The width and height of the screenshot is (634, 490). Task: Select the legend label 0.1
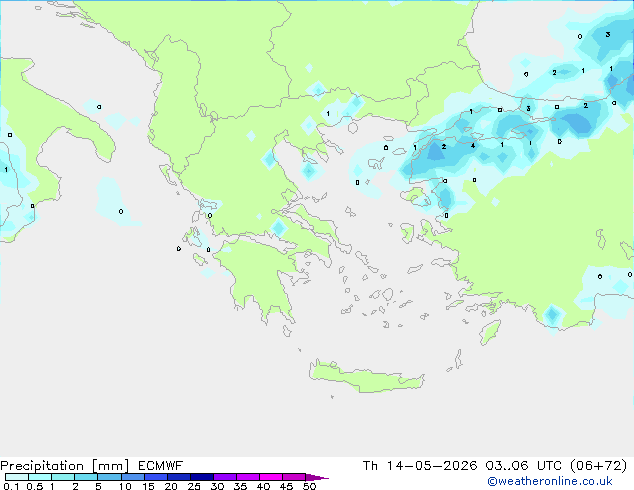(x=11, y=486)
